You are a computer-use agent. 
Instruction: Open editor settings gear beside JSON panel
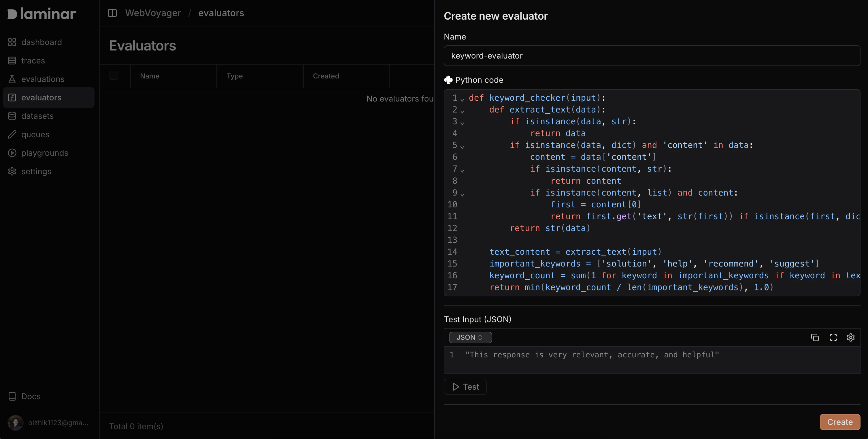[851, 337]
